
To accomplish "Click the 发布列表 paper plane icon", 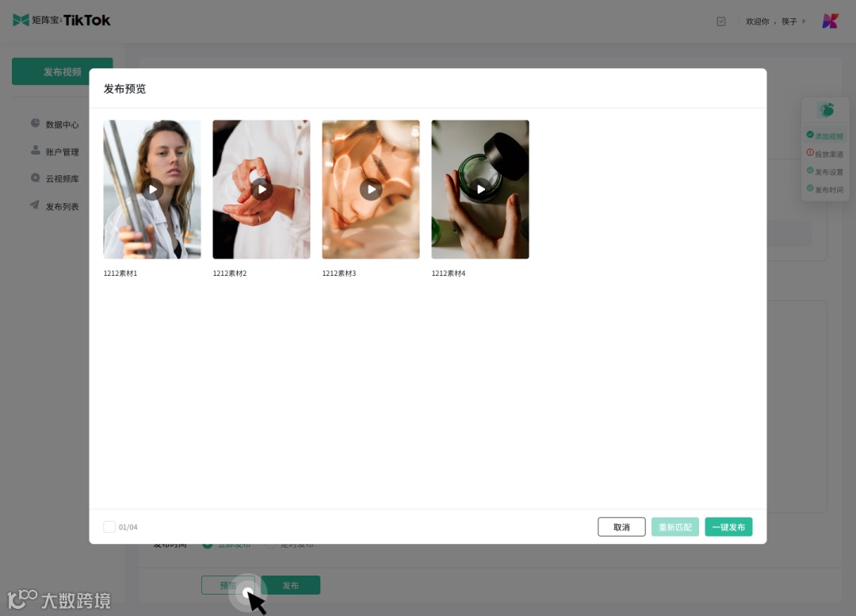I will (34, 205).
